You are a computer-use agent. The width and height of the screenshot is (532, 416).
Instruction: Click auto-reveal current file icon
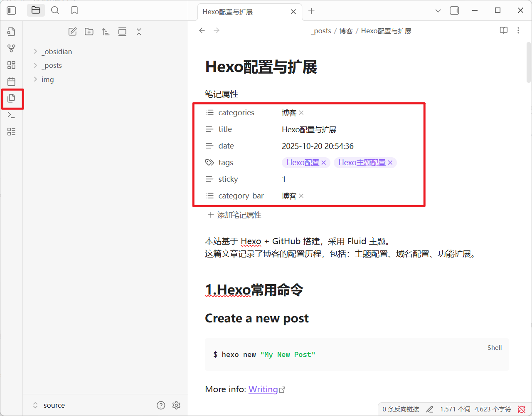(122, 32)
